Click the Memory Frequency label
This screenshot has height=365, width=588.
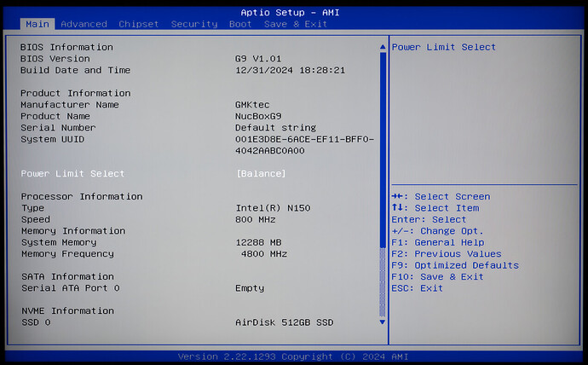[67, 254]
